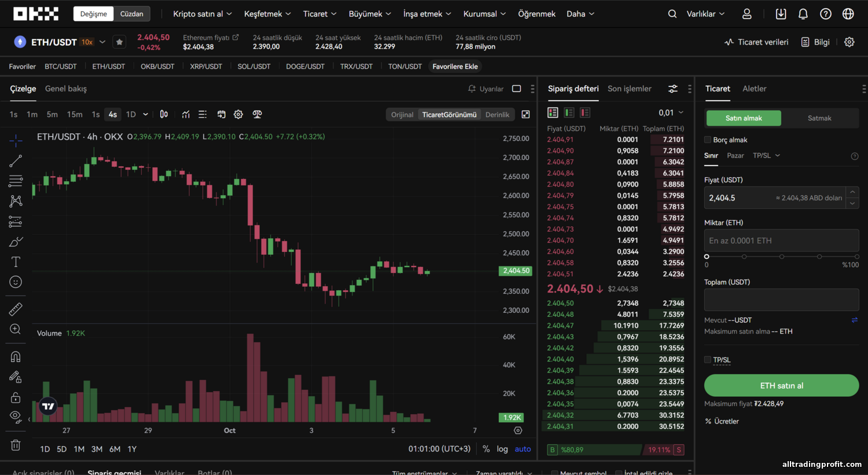Select the text annotation tool
Screen dimensions: 868x475
[16, 262]
